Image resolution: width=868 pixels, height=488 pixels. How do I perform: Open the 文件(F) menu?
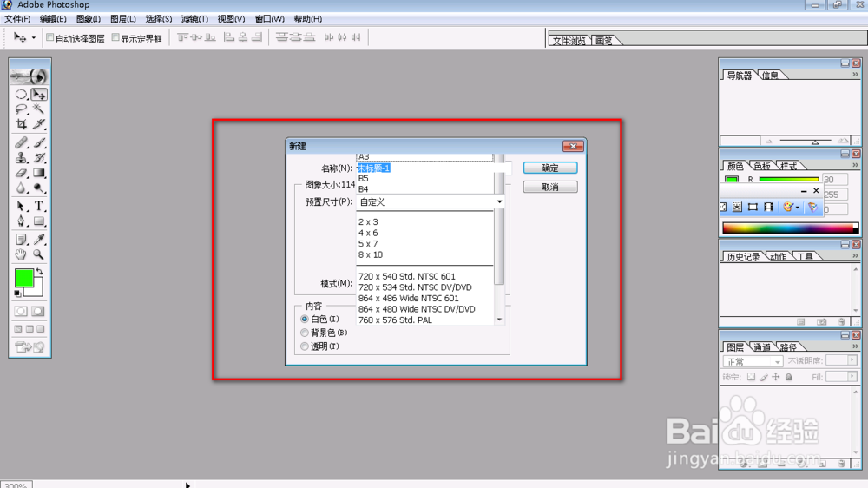pyautogui.click(x=17, y=19)
